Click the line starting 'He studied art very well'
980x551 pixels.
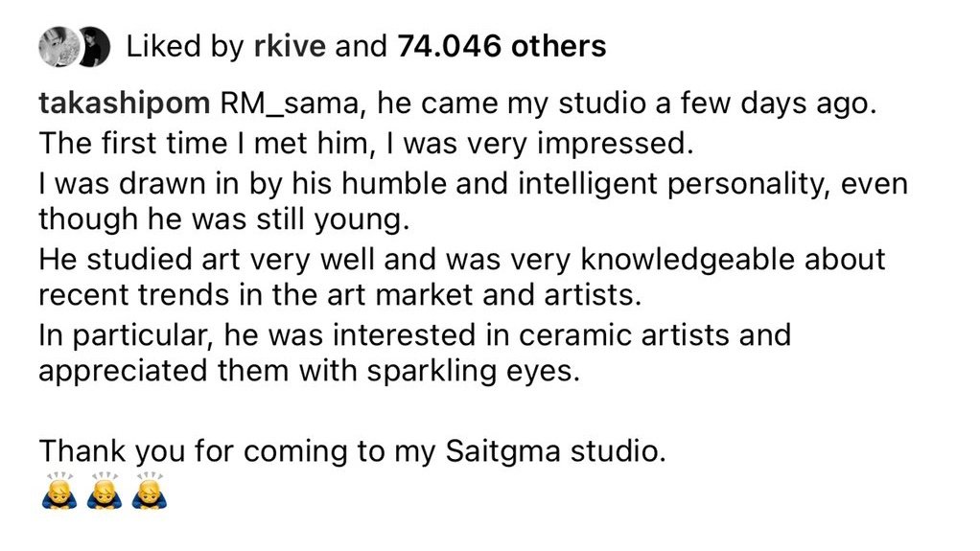(462, 260)
